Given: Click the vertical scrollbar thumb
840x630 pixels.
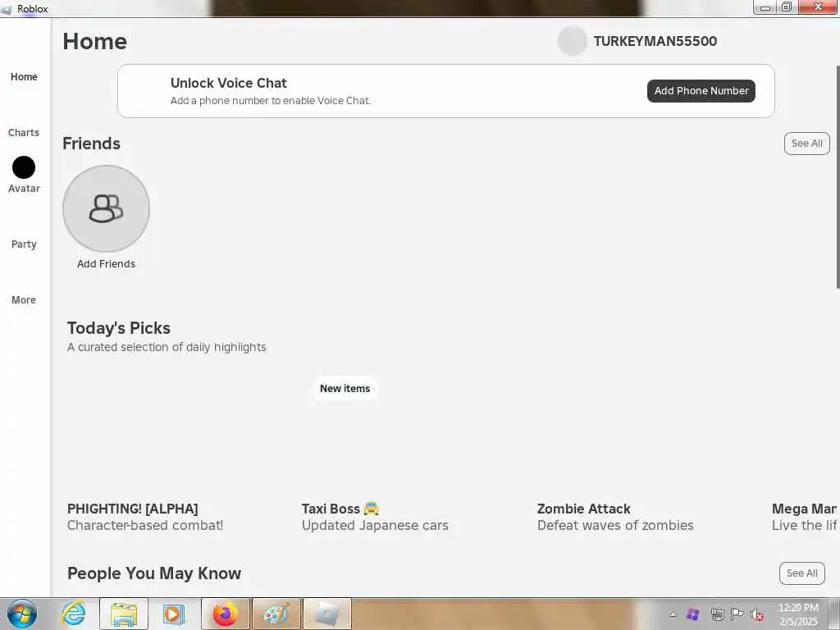Looking at the screenshot, I should tap(838, 177).
